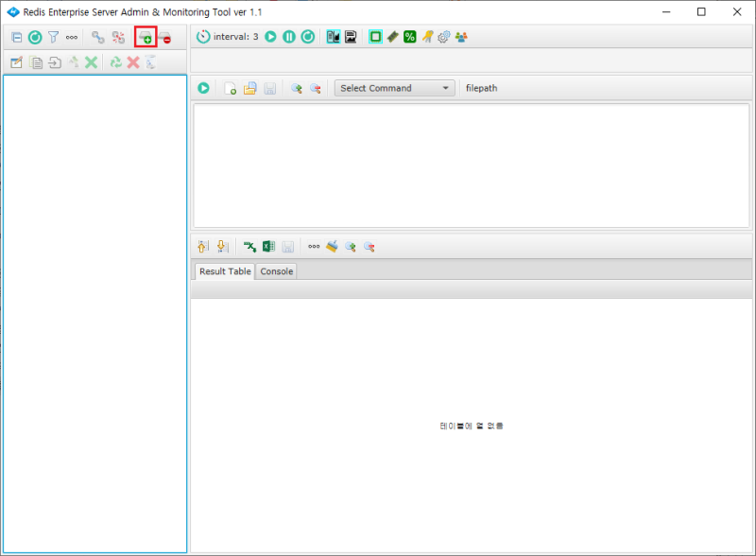Open the Select Command dropdown
756x556 pixels.
395,88
